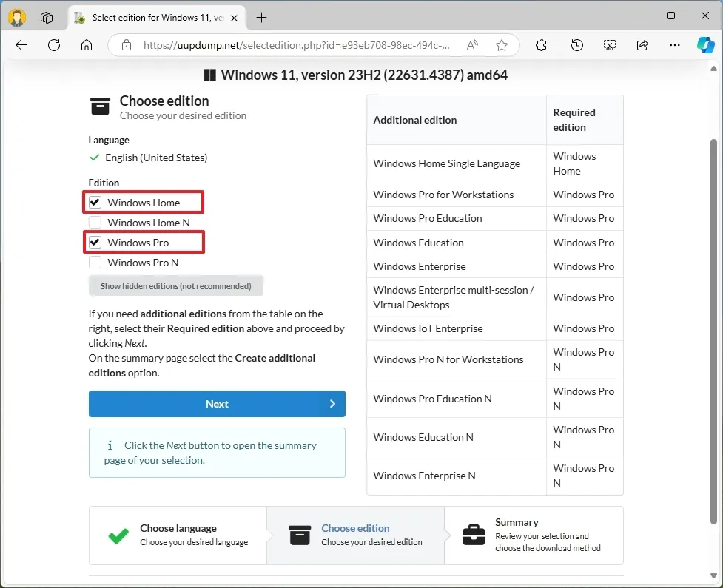Check the Windows Pro N edition
The height and width of the screenshot is (588, 723).
click(x=95, y=262)
